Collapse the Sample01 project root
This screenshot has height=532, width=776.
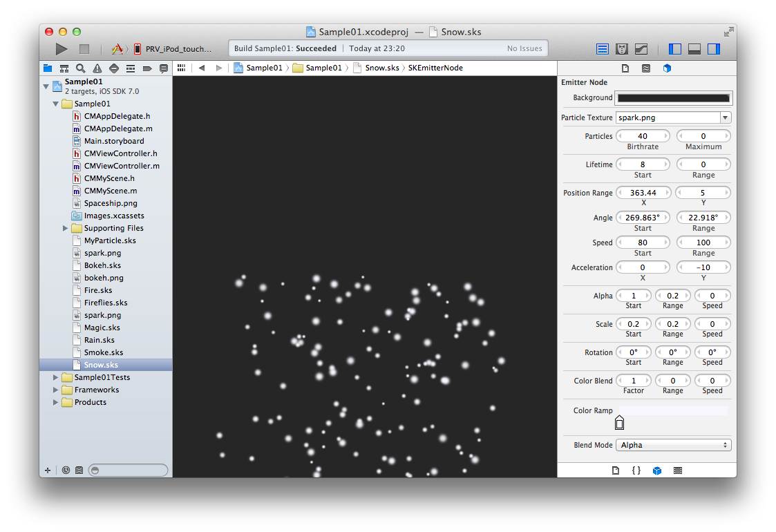(x=46, y=86)
